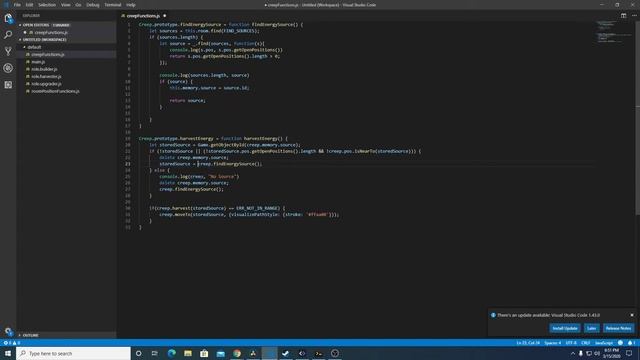Open the Search view in activity bar
The width and height of the screenshot is (640, 360).
click(x=8, y=35)
